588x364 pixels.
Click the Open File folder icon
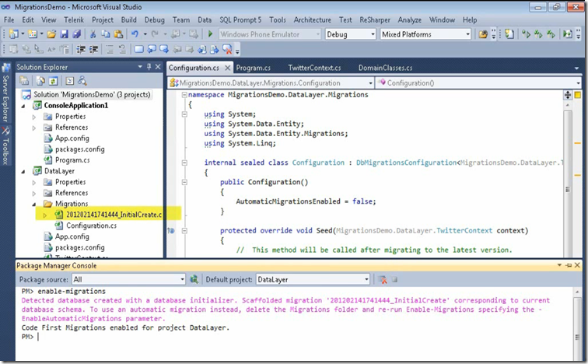pyautogui.click(x=51, y=34)
